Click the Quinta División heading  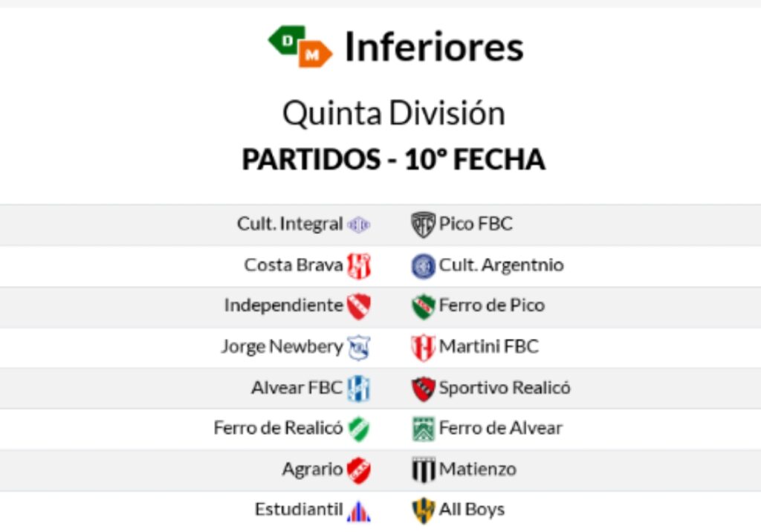coord(394,114)
